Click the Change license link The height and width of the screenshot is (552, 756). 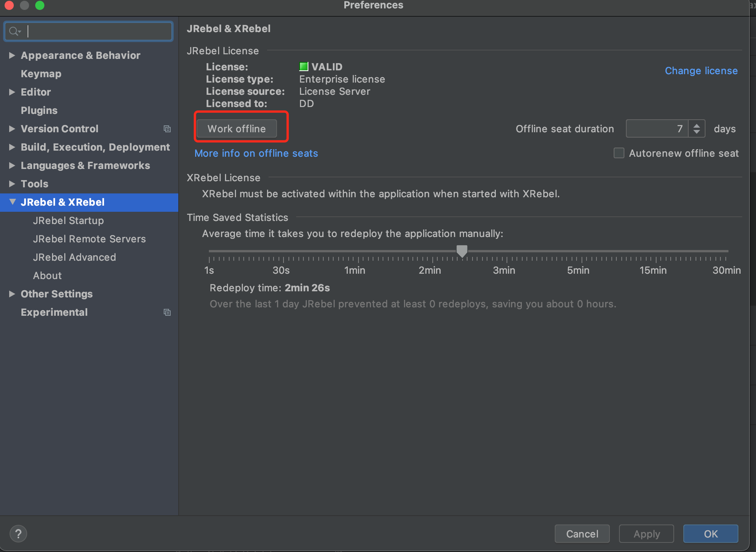(x=701, y=71)
